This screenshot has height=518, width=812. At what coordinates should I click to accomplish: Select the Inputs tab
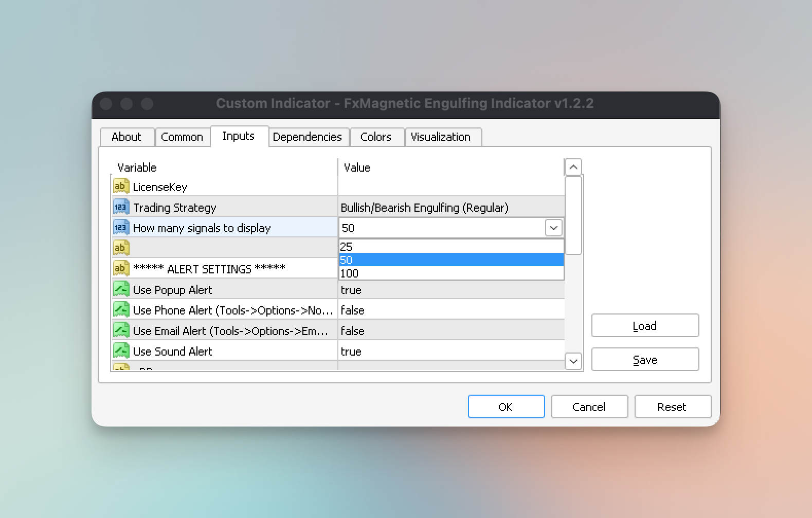(239, 136)
